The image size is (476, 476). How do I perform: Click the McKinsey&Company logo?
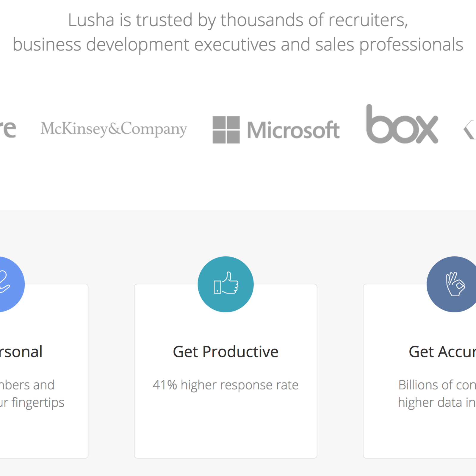click(114, 129)
